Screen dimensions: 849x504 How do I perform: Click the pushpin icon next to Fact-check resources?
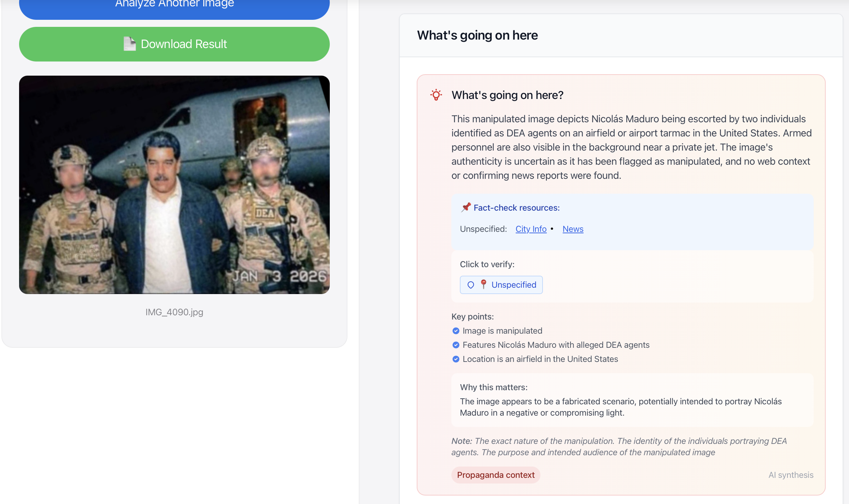pyautogui.click(x=466, y=207)
